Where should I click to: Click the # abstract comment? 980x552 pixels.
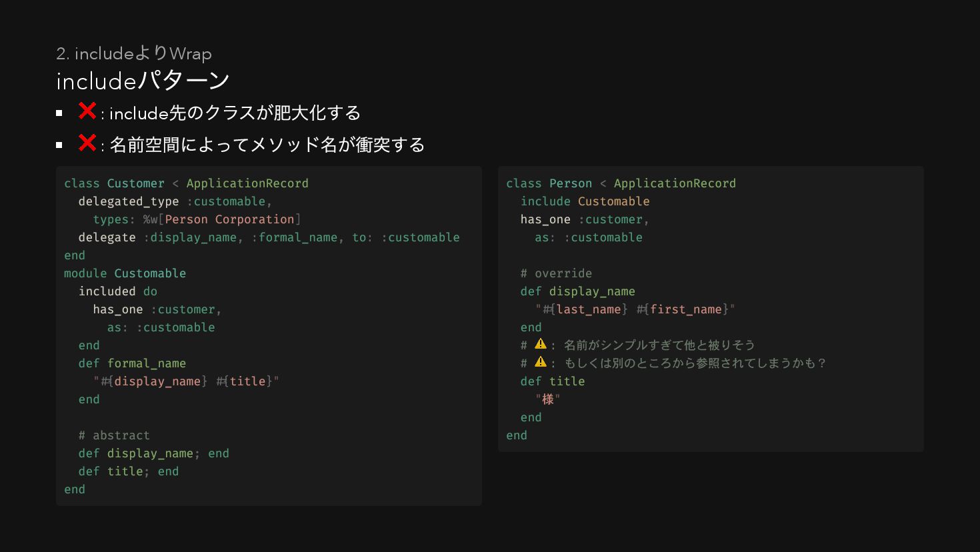[114, 435]
